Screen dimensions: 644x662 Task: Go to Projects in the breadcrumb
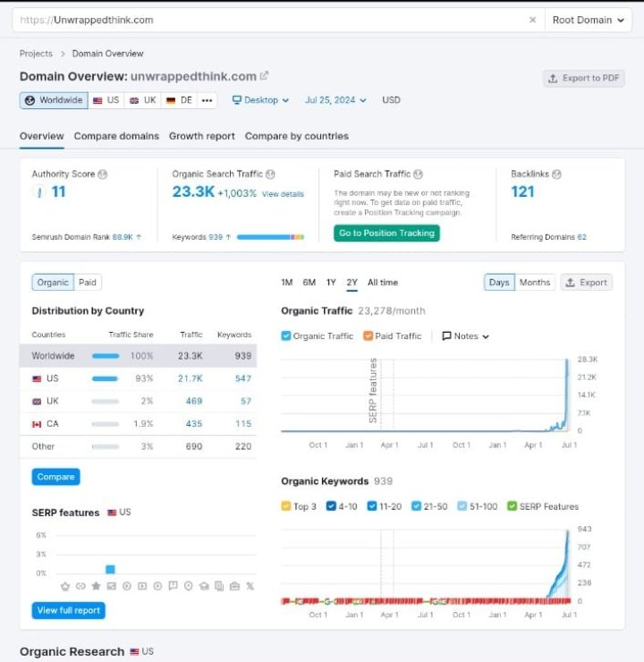click(36, 54)
